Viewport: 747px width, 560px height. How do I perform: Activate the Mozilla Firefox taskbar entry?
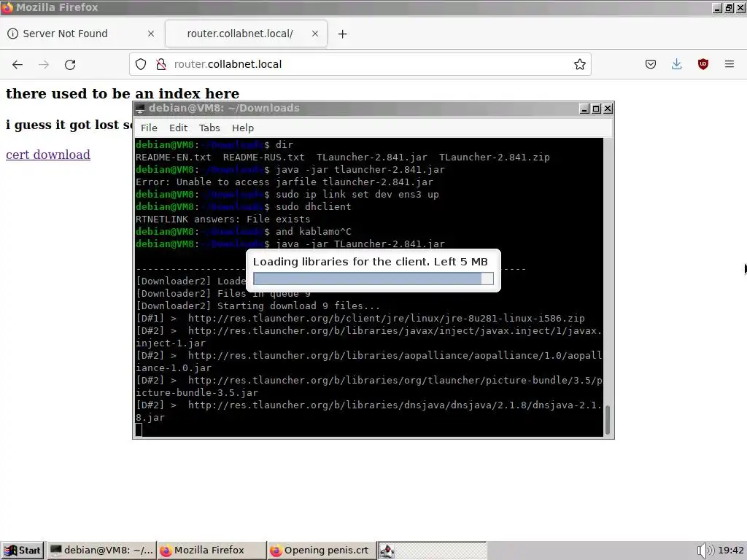click(211, 551)
